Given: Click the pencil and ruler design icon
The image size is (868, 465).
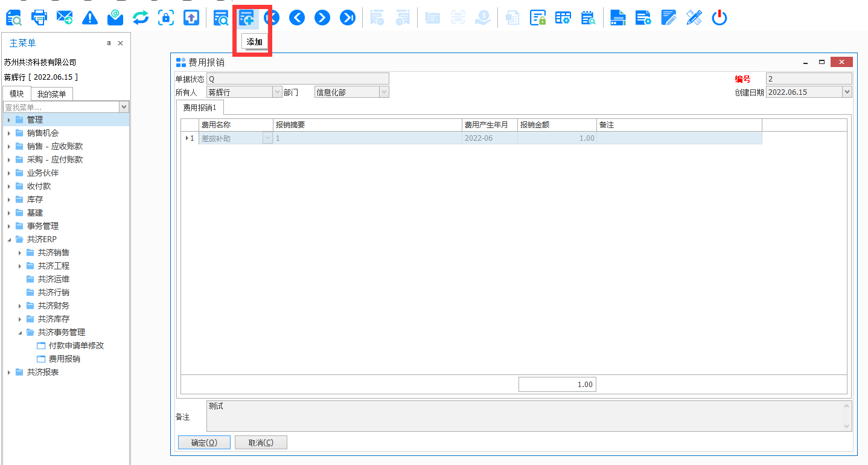Looking at the screenshot, I should click(x=694, y=18).
